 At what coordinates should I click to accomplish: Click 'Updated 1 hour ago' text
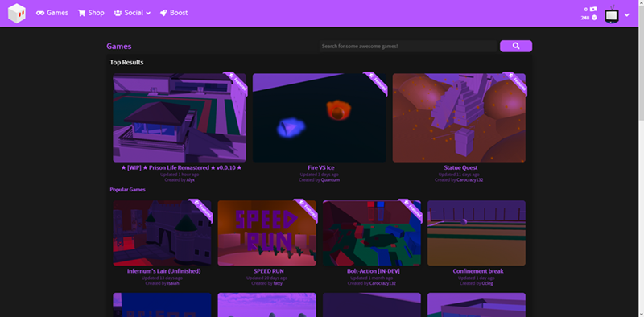tap(180, 175)
